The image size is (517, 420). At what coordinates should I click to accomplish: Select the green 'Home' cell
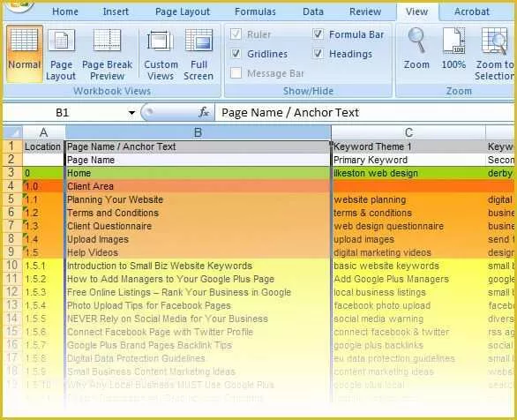point(198,173)
